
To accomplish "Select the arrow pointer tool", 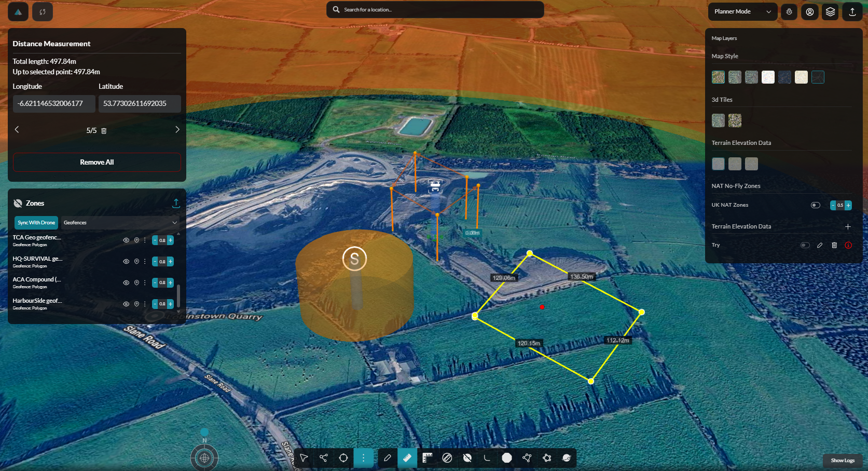I will point(304,457).
